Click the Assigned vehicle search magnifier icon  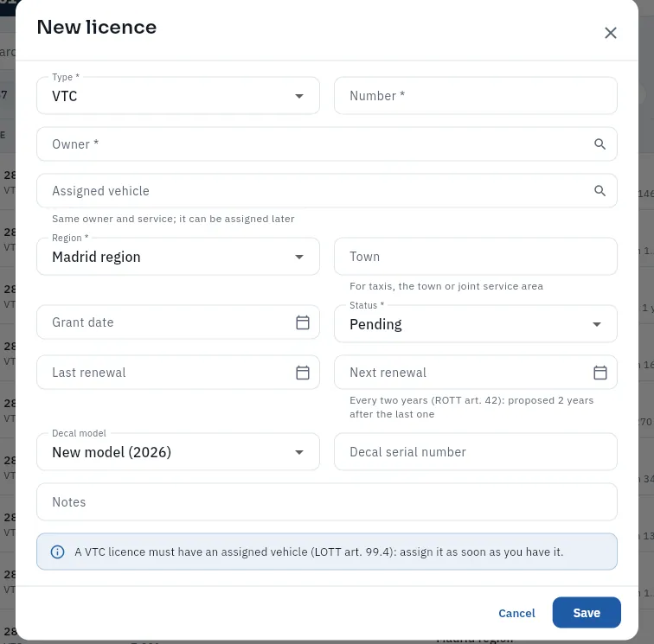pyautogui.click(x=599, y=191)
